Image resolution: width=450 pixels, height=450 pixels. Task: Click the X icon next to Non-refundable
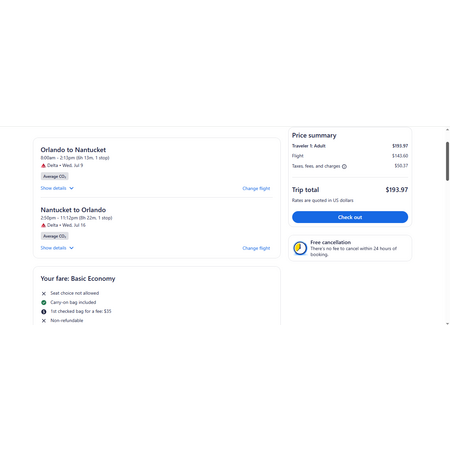pos(44,321)
